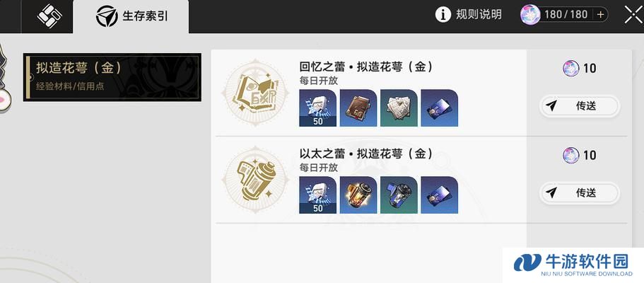Click the credit card reward in 以太之蕾 row
The width and height of the screenshot is (644, 283).
point(440,195)
